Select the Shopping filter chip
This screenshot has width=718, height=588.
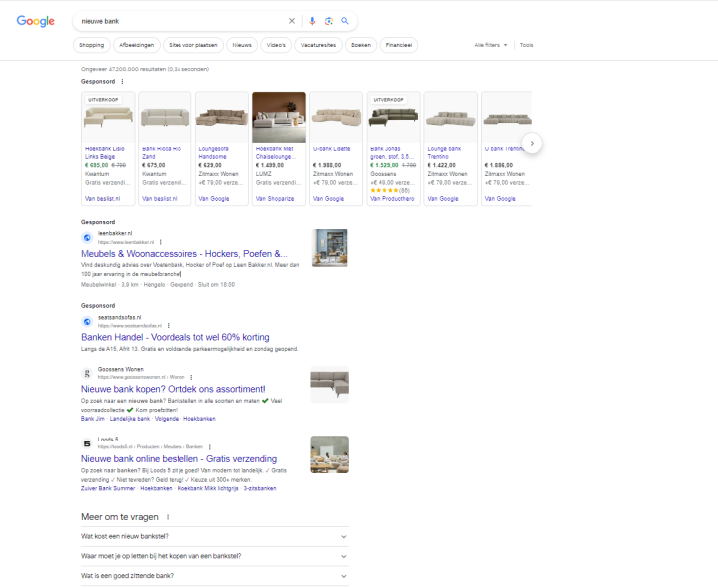pos(91,45)
